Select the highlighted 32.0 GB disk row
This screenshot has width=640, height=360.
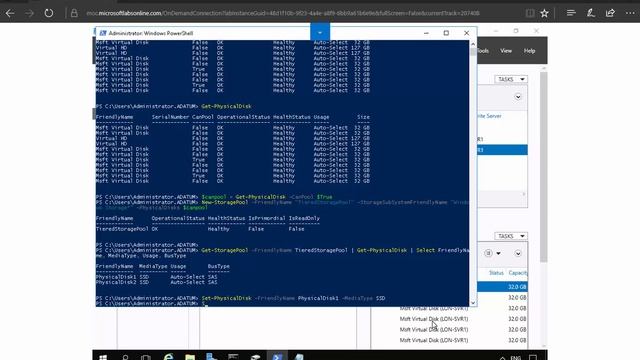point(502,287)
